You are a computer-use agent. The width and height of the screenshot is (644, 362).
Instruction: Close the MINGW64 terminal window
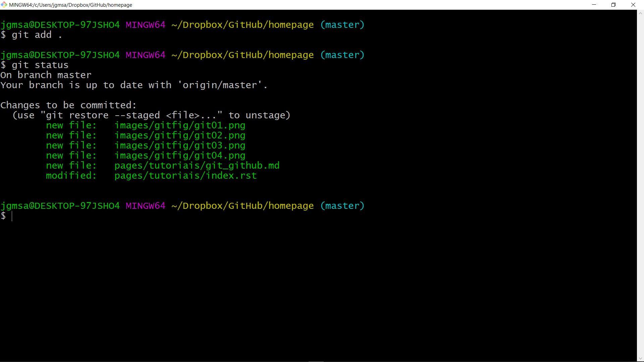click(633, 5)
